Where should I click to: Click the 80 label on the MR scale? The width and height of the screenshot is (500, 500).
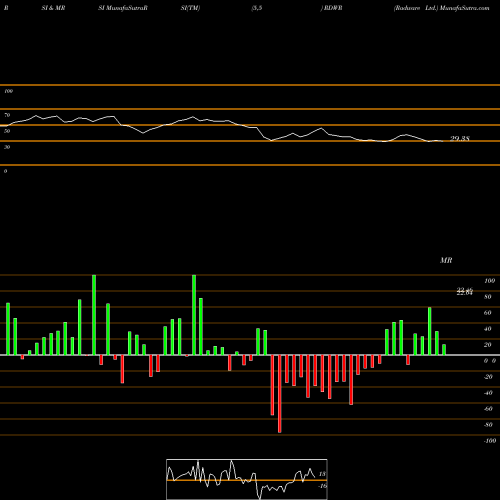(487, 297)
